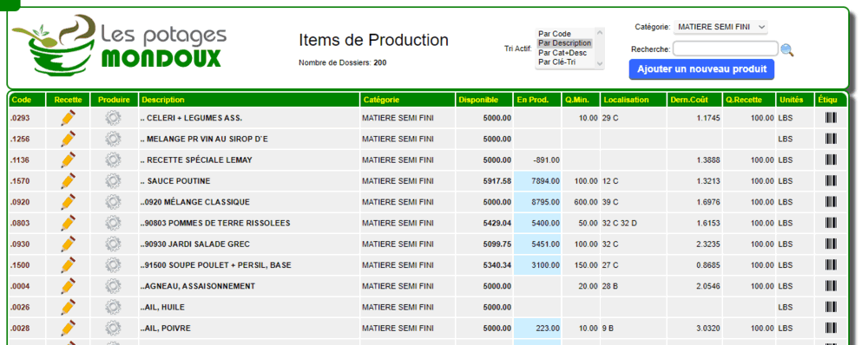Open barcode label icon for MELANGE PR VIN row
The image size is (868, 345).
831,139
